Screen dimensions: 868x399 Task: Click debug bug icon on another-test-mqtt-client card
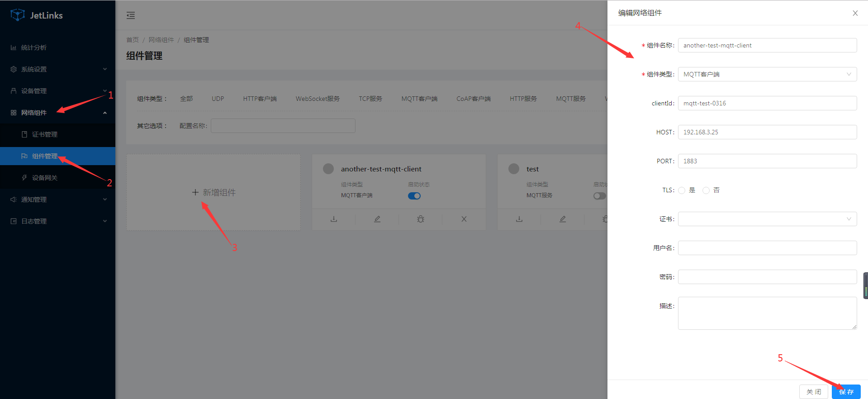[421, 219]
